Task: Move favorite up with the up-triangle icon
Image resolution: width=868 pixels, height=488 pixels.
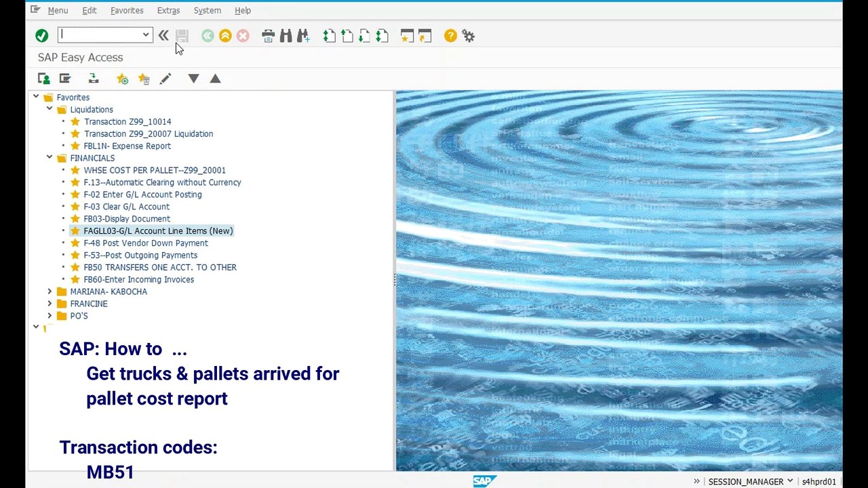Action: tap(215, 79)
